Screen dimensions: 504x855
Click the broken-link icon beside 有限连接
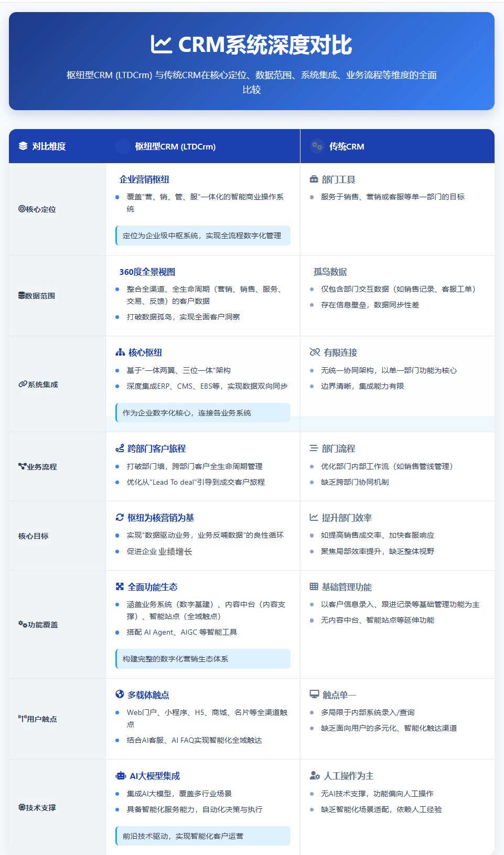click(x=315, y=352)
